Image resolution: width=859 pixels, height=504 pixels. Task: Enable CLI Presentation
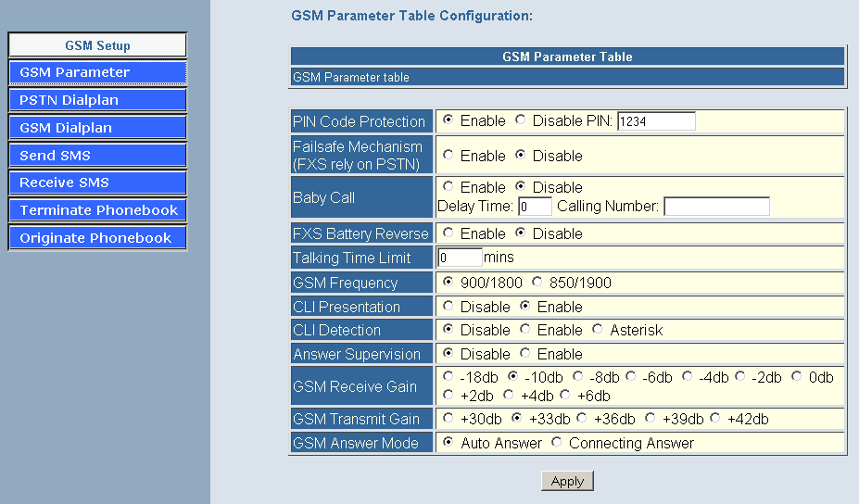coord(524,306)
